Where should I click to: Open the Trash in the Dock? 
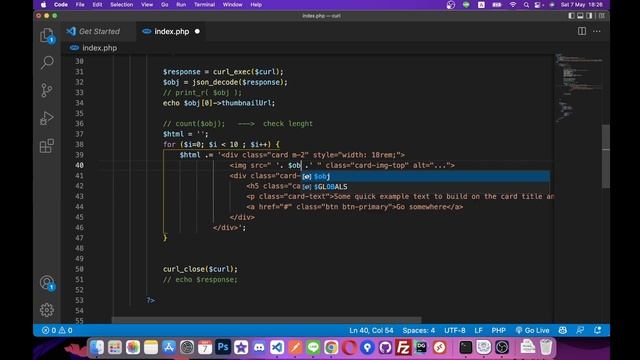point(546,347)
